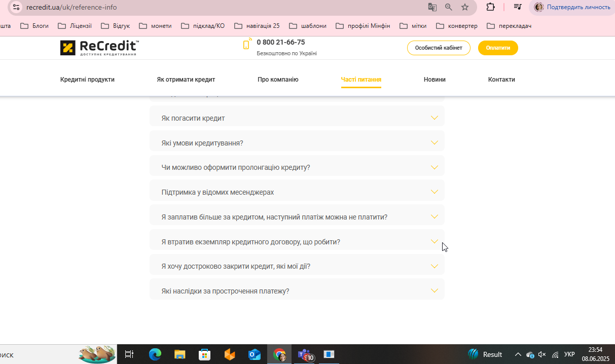Image resolution: width=615 pixels, height=364 pixels.
Task: Open the "шаблони" bookmarks folder
Action: tap(307, 26)
